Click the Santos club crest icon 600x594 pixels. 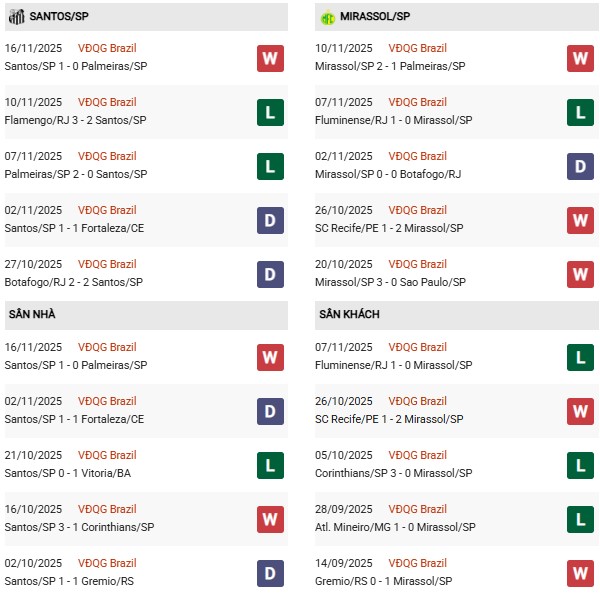coord(16,17)
